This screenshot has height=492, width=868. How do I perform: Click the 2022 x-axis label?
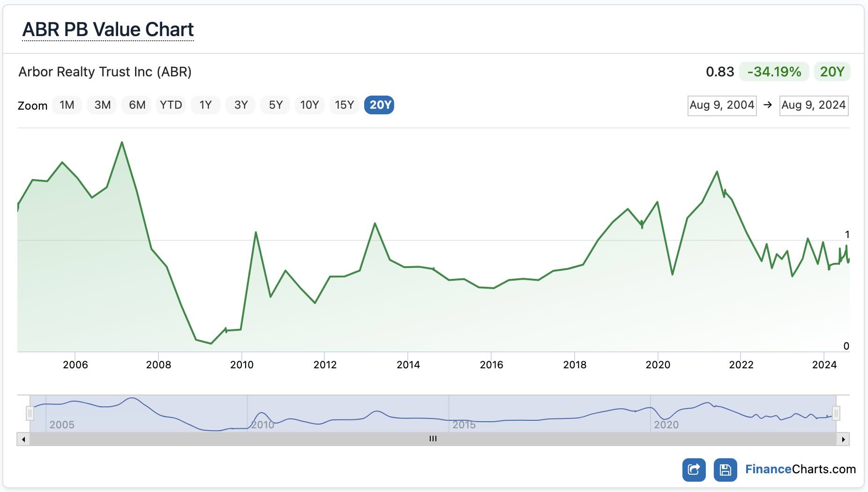click(x=741, y=365)
